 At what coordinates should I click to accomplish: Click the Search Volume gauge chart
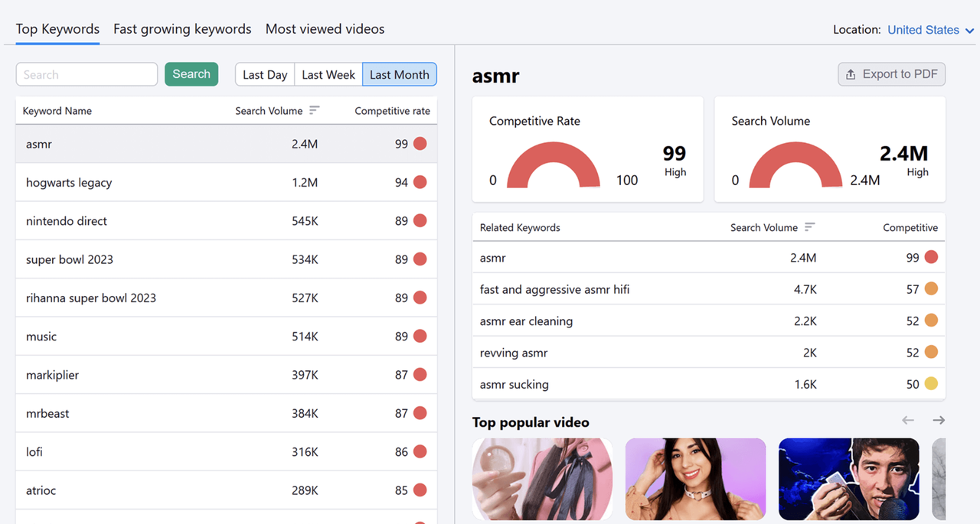[795, 164]
